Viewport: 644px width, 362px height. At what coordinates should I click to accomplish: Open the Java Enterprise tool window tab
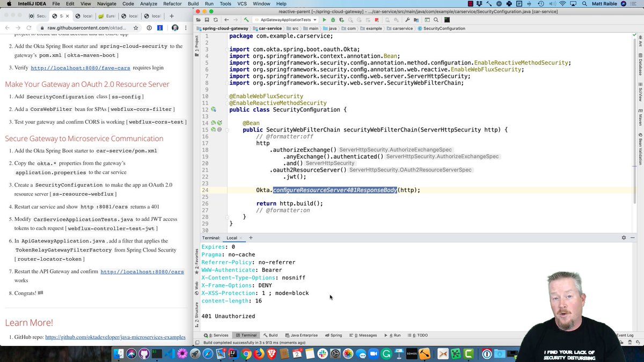point(301,335)
